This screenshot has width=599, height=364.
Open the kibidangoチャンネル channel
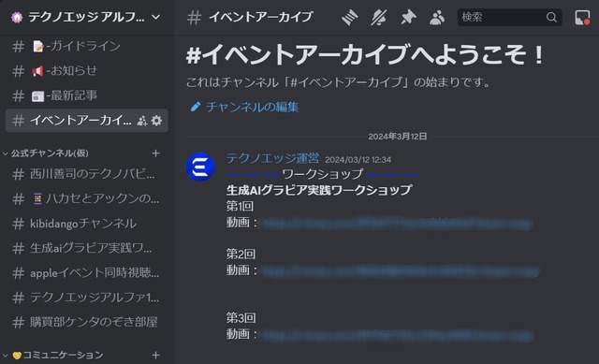coord(87,224)
